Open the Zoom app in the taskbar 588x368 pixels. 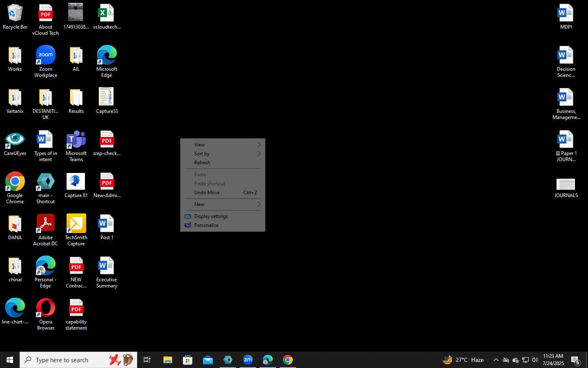[248, 360]
